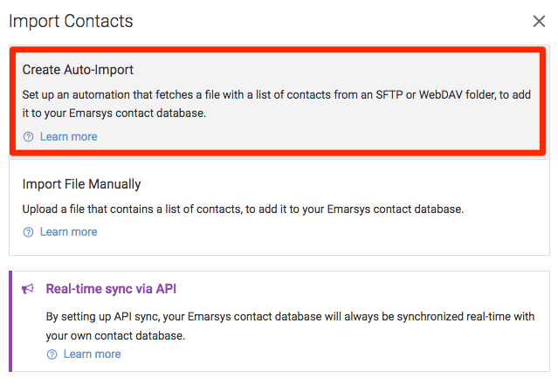Click the Upload a file description text
The width and height of the screenshot is (558, 392).
coord(243,210)
